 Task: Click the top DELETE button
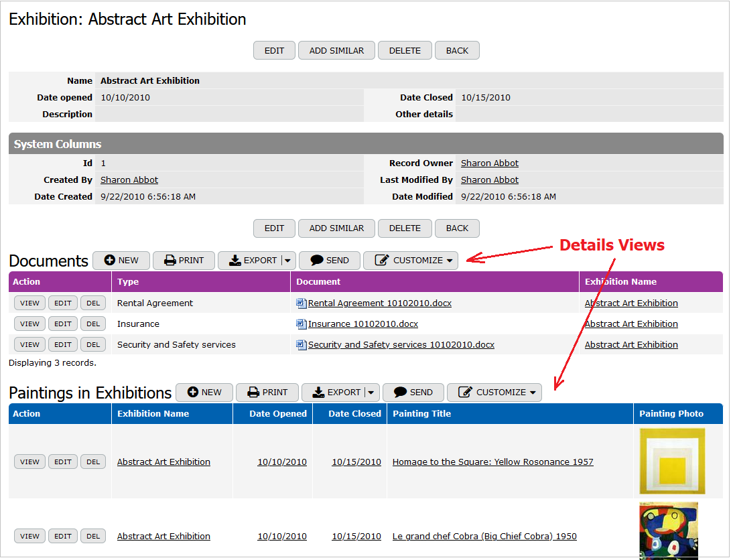[405, 50]
